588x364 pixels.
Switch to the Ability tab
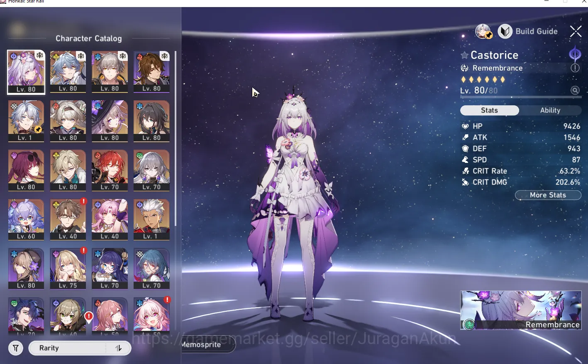[550, 110]
